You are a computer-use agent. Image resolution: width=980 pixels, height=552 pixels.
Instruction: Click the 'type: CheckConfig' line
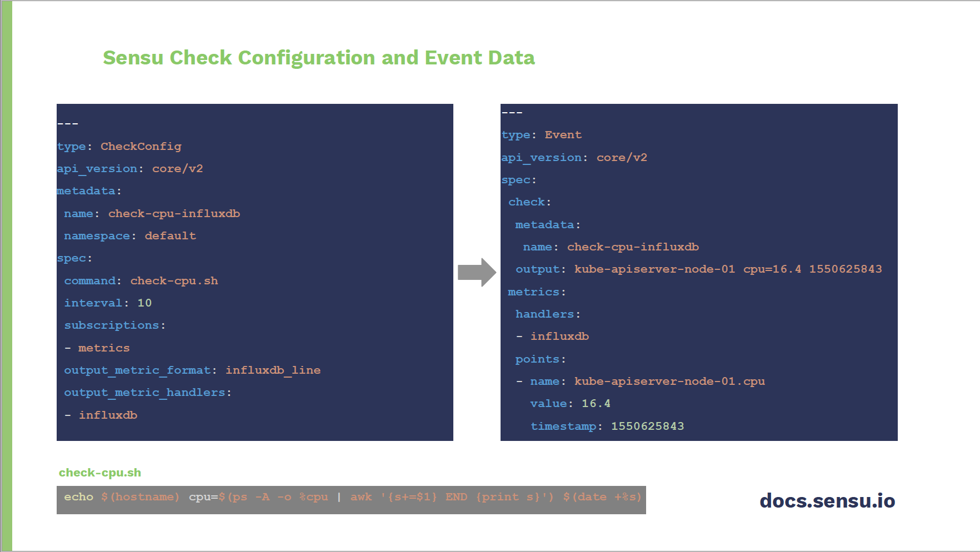click(x=119, y=147)
